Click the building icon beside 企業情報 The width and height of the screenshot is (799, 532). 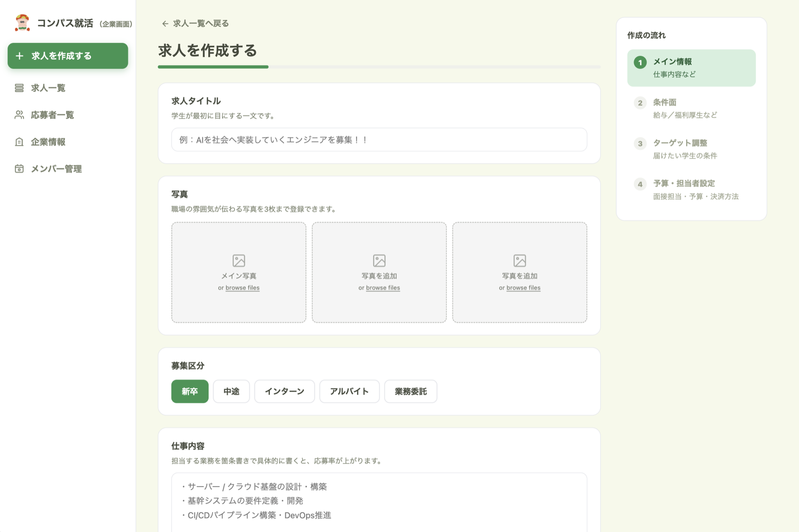(19, 142)
